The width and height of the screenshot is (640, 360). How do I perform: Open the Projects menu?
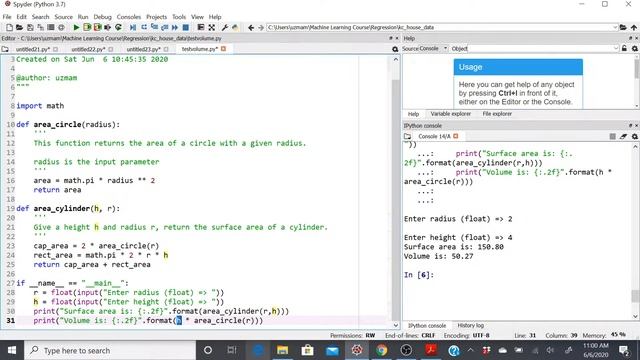(x=157, y=17)
